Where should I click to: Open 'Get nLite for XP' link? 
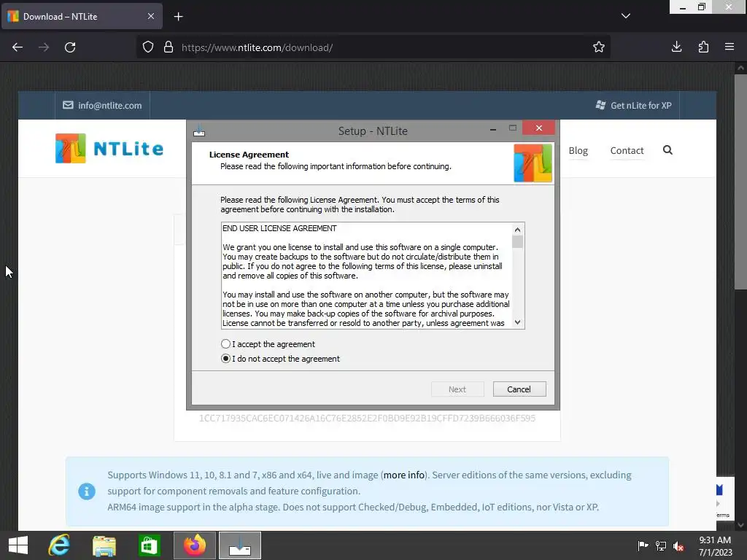[x=641, y=105]
